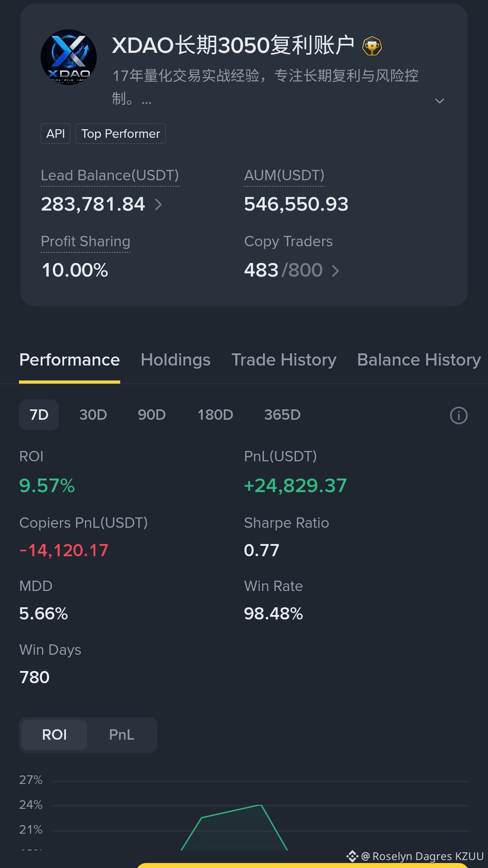488x868 pixels.
Task: Open the Trade History tab
Action: pos(284,360)
